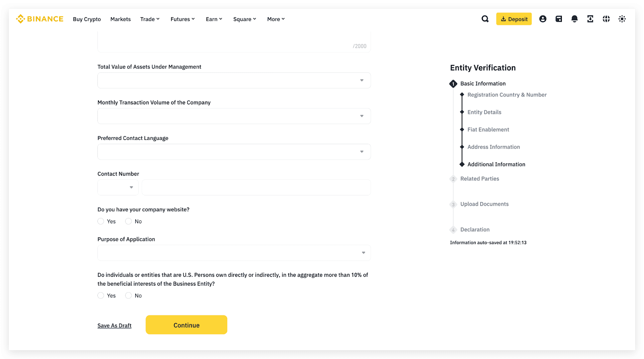Image resolution: width=644 pixels, height=359 pixels.
Task: Jump to Upload Documents step
Action: [x=485, y=204]
